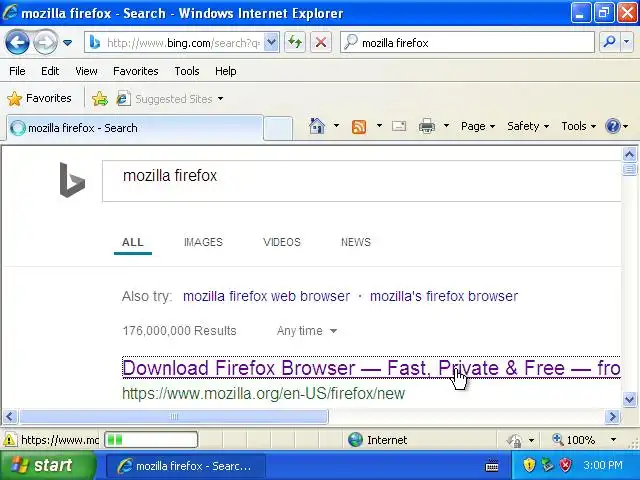The image size is (640, 480).
Task: Open the 100% zoom level control
Action: pyautogui.click(x=584, y=440)
